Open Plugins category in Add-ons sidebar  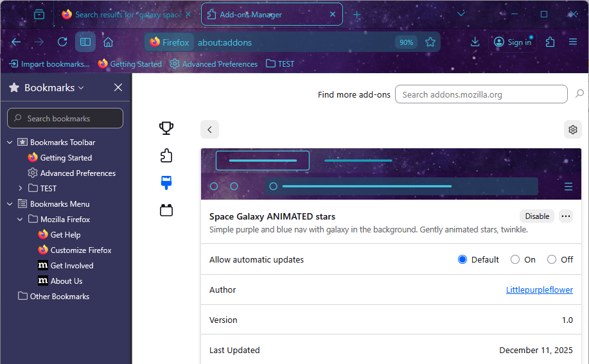click(x=166, y=210)
